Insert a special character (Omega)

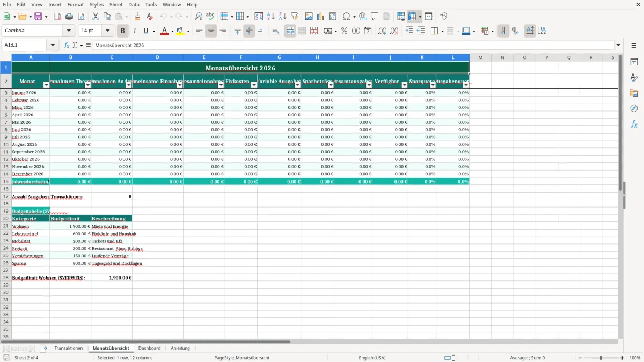coord(346,17)
